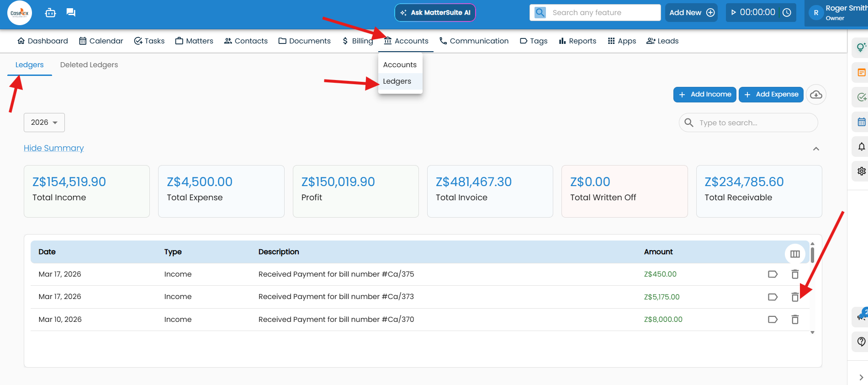Open the 2026 year dropdown
The image size is (868, 385).
pyautogui.click(x=44, y=123)
